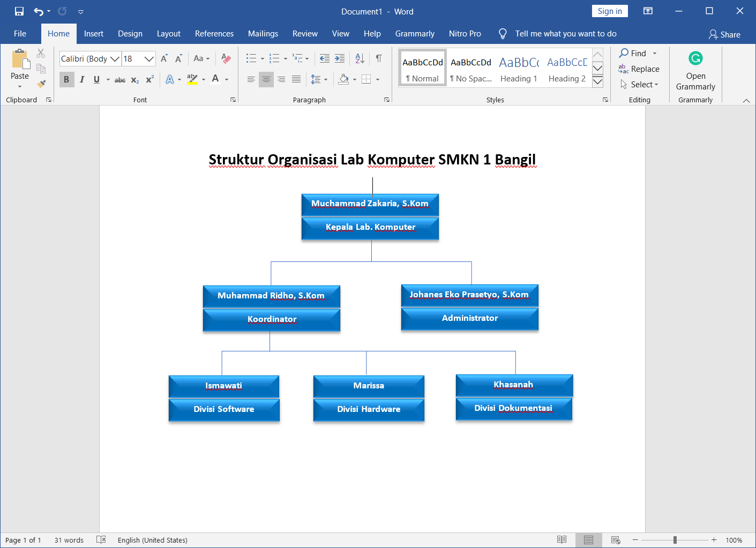Toggle Show/Hide paragraph marks
This screenshot has height=548, width=756.
tap(379, 58)
